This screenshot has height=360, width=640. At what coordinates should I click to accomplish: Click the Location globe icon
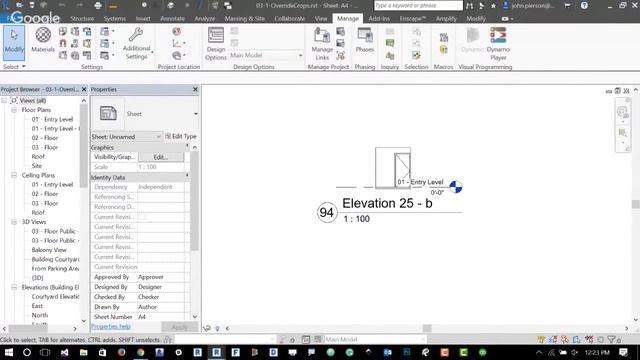tap(176, 31)
